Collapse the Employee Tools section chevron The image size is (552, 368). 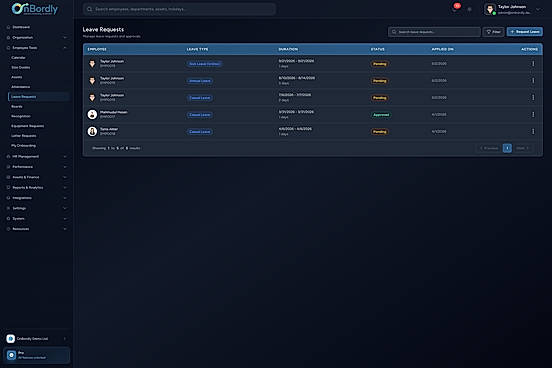click(65, 48)
